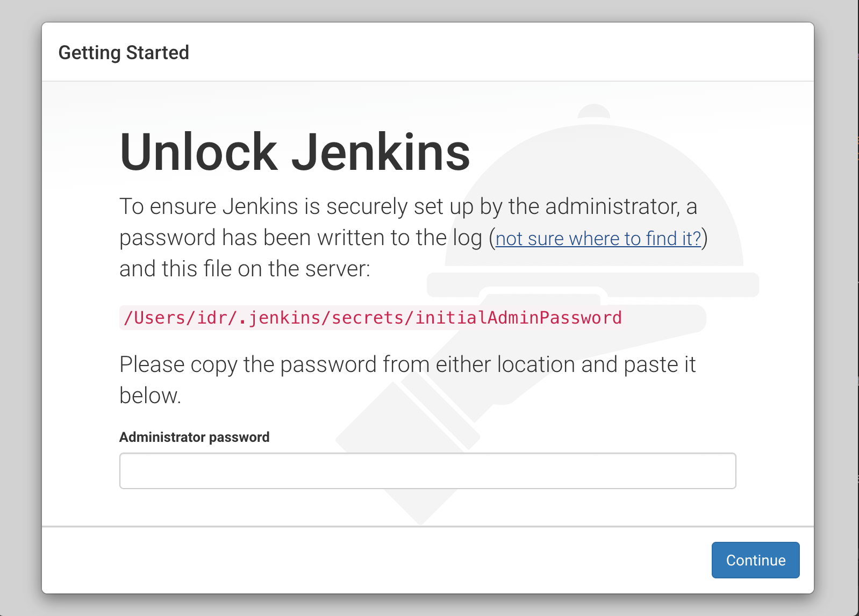Click the 'and this file on the server:' text

pyautogui.click(x=245, y=269)
